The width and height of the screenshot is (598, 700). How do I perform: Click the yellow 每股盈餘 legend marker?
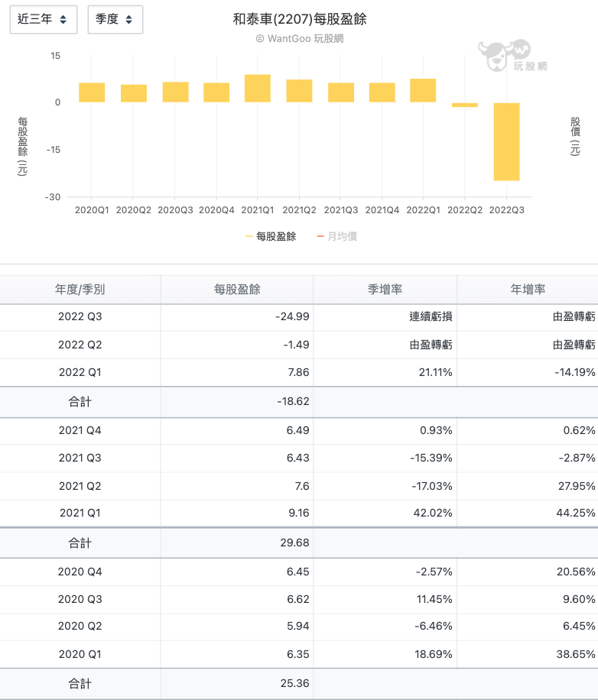[x=249, y=237]
